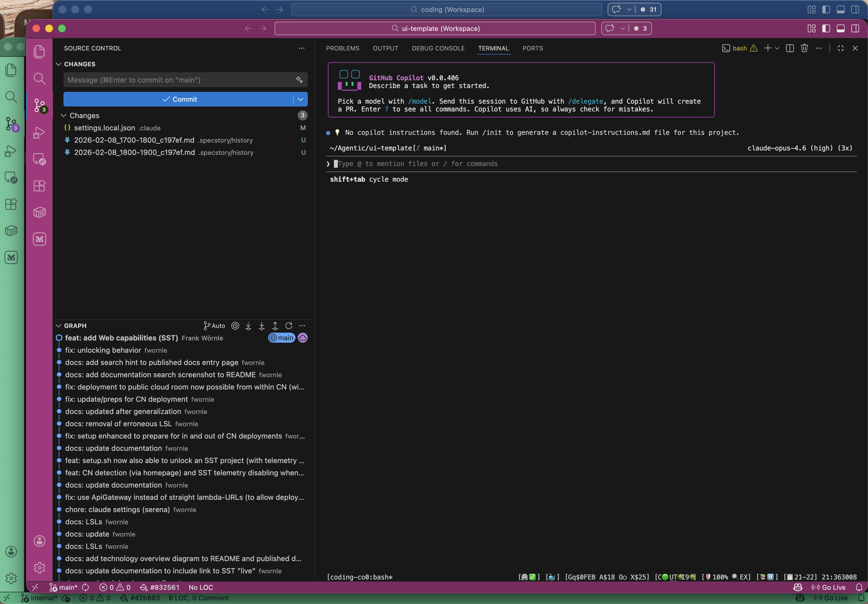Open Remote Explorer in ui-template activity bar

coord(39,159)
